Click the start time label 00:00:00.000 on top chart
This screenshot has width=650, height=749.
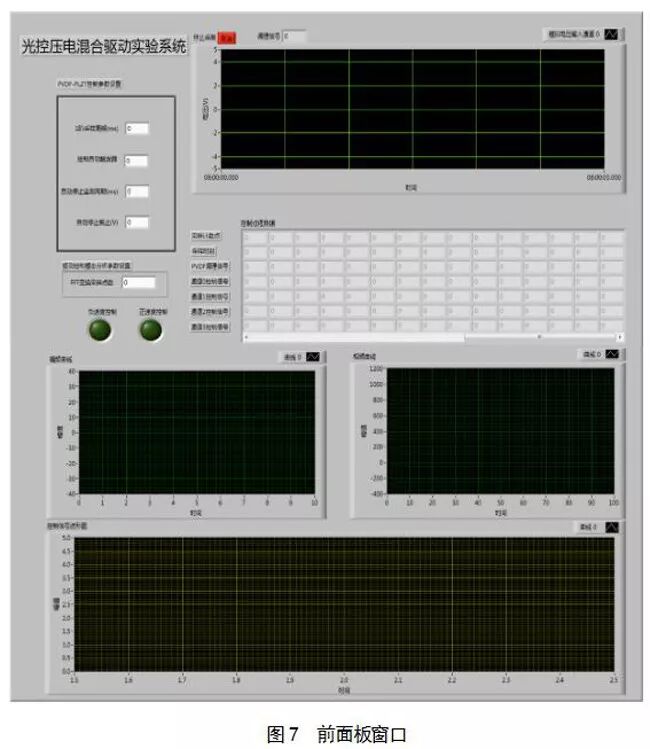(221, 178)
